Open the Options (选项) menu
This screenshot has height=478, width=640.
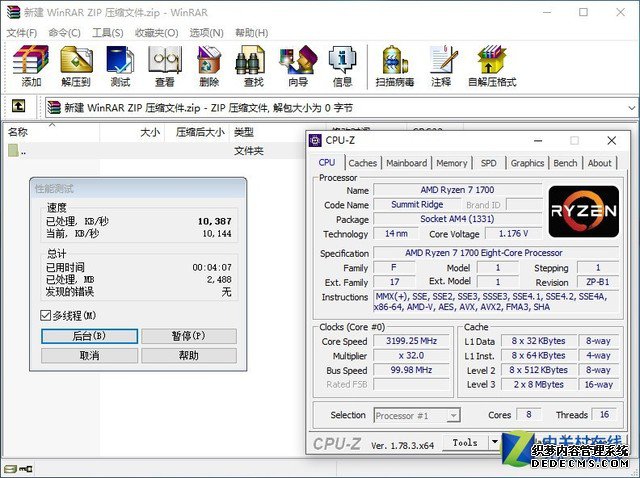(x=207, y=33)
